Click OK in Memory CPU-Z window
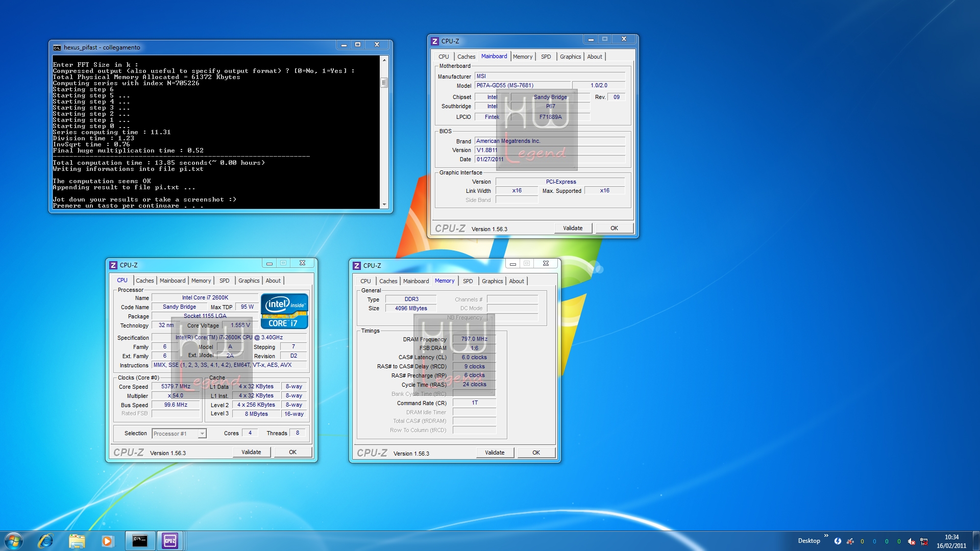Image resolution: width=980 pixels, height=551 pixels. tap(536, 453)
